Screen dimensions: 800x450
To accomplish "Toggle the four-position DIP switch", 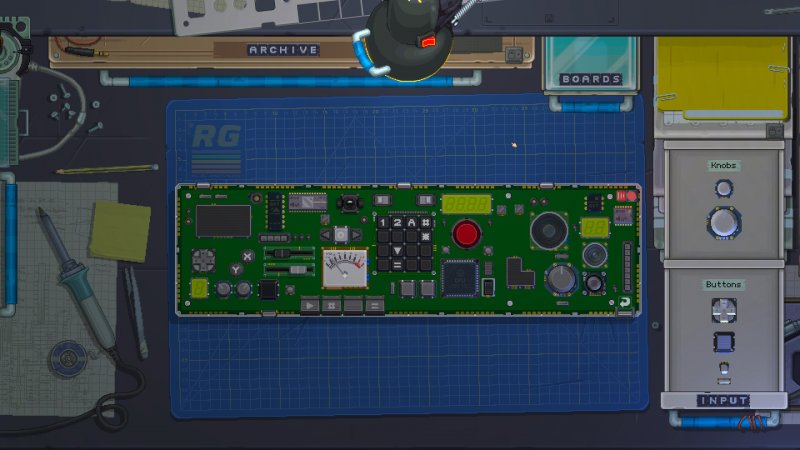I will coord(274,238).
